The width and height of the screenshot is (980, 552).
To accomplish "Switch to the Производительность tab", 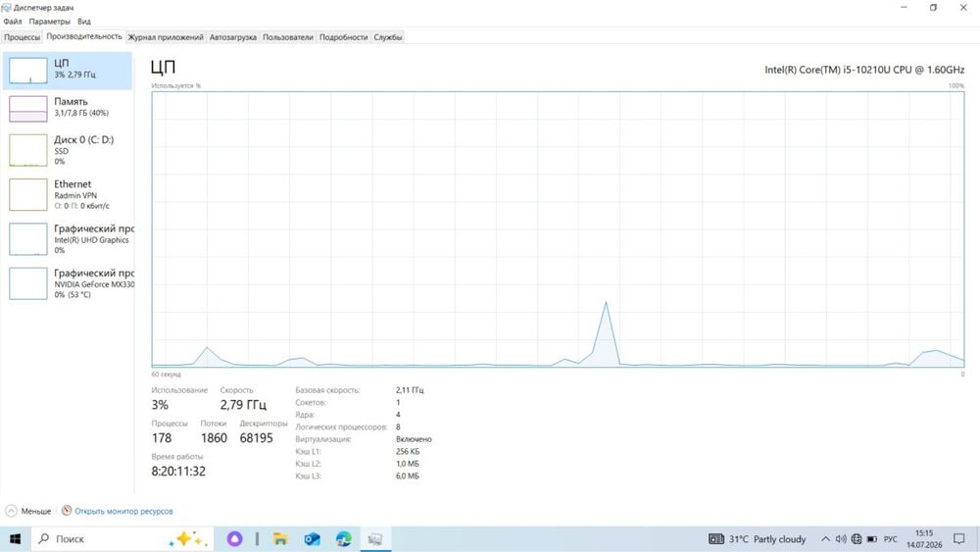I will click(83, 36).
